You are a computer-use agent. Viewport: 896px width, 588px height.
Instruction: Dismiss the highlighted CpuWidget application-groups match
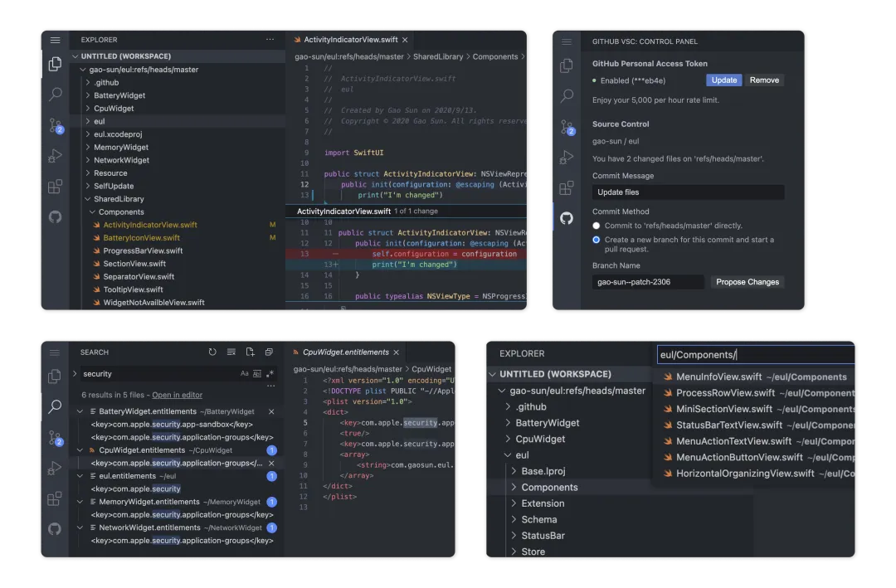click(271, 464)
